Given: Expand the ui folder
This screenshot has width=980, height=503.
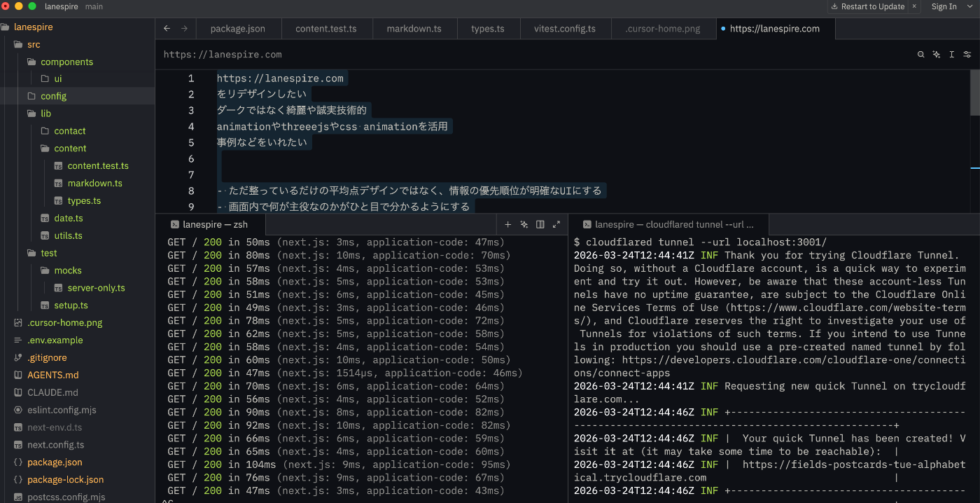Looking at the screenshot, I should click(45, 79).
